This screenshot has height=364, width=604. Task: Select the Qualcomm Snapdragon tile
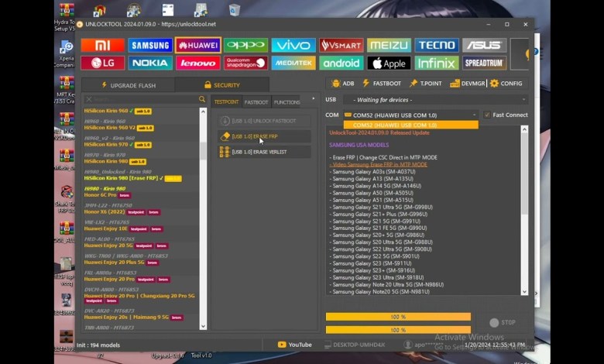point(245,63)
